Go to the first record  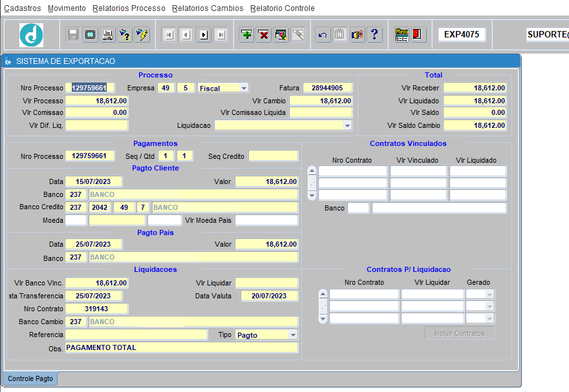pyautogui.click(x=169, y=35)
